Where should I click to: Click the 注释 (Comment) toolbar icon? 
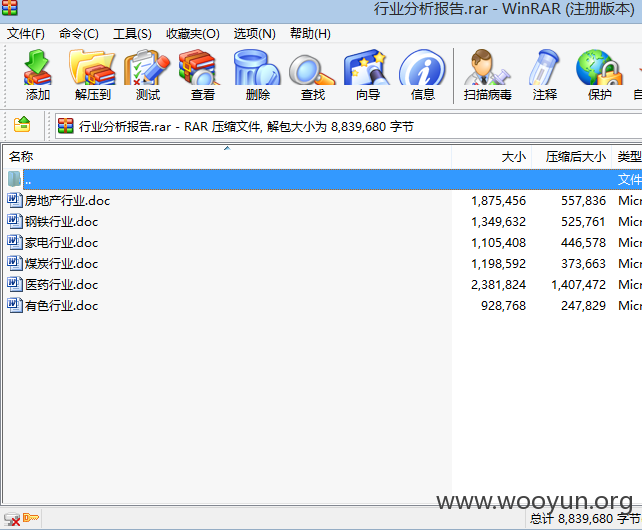(x=544, y=67)
